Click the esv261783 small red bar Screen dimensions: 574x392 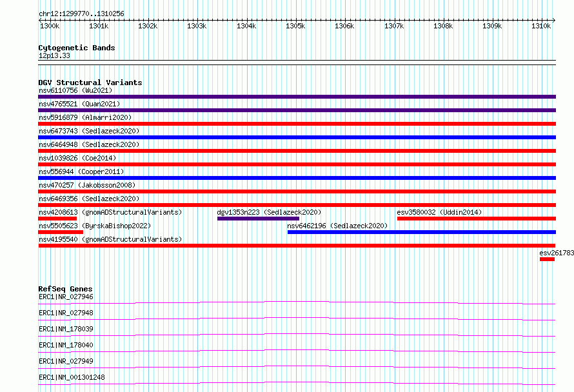(x=547, y=259)
